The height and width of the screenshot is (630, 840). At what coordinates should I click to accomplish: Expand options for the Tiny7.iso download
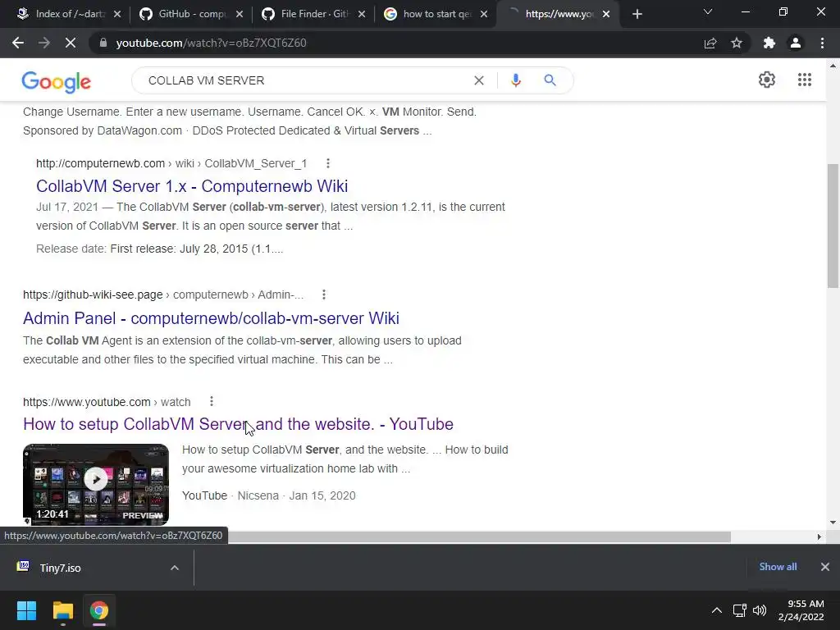coord(175,568)
